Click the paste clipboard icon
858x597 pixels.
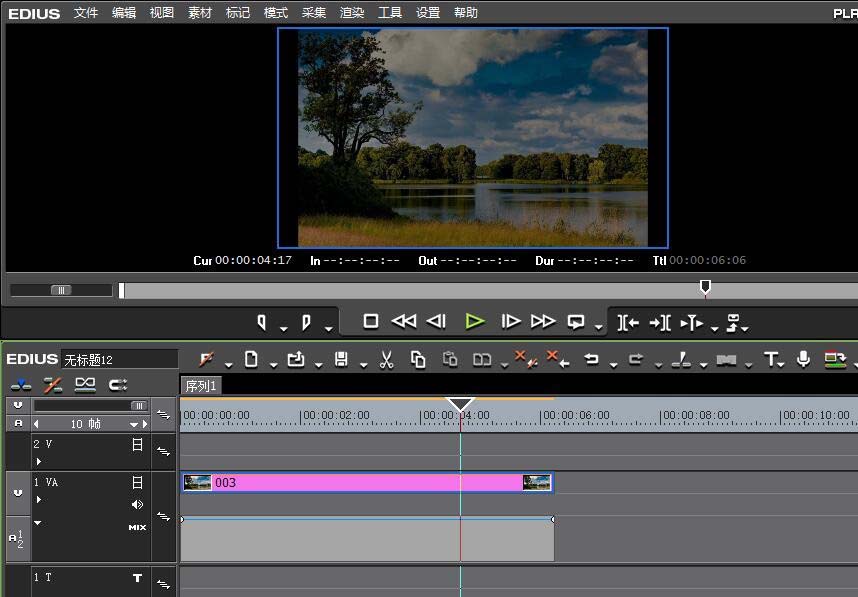pos(450,360)
